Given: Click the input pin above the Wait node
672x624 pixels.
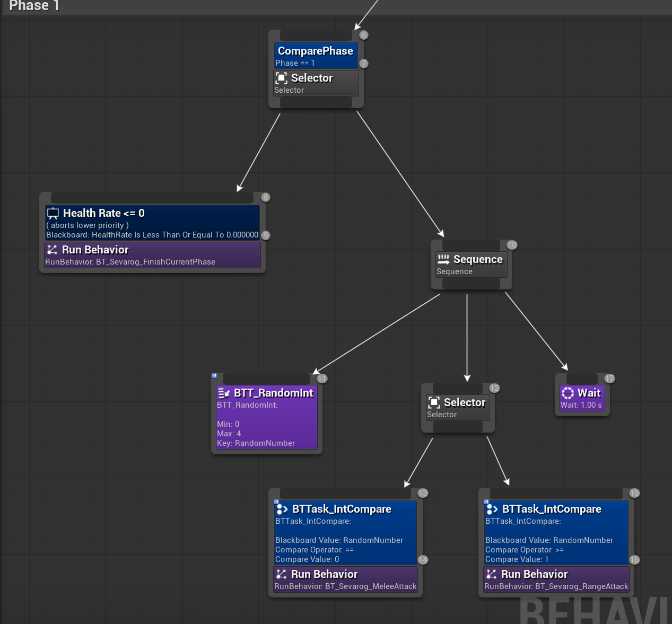Looking at the screenshot, I should tap(582, 379).
